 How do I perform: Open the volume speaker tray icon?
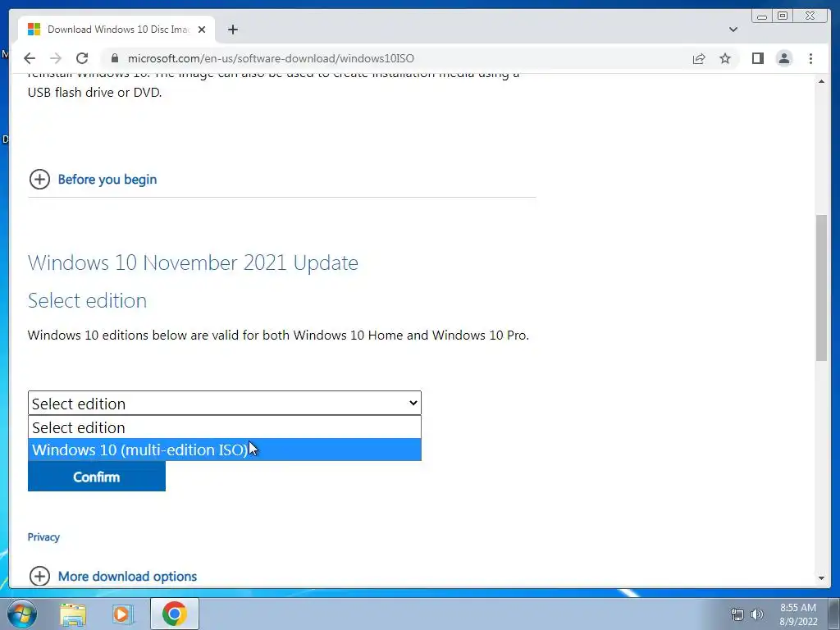pyautogui.click(x=756, y=614)
